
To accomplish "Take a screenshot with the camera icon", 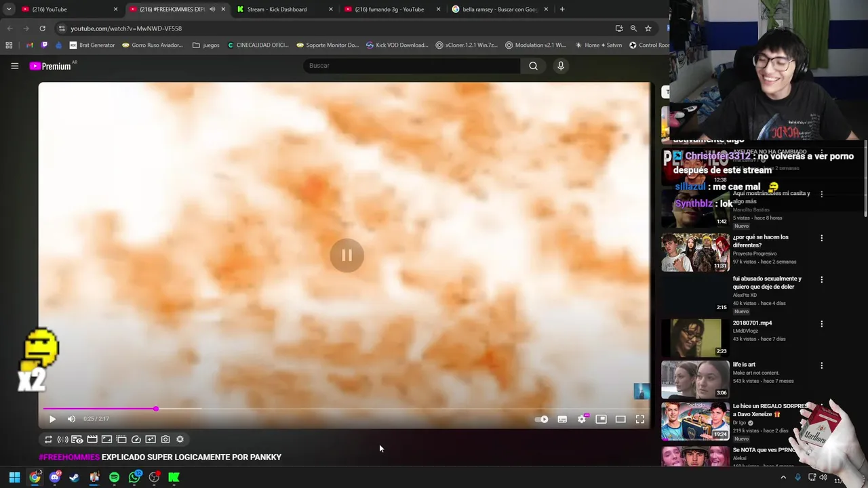I will click(165, 439).
